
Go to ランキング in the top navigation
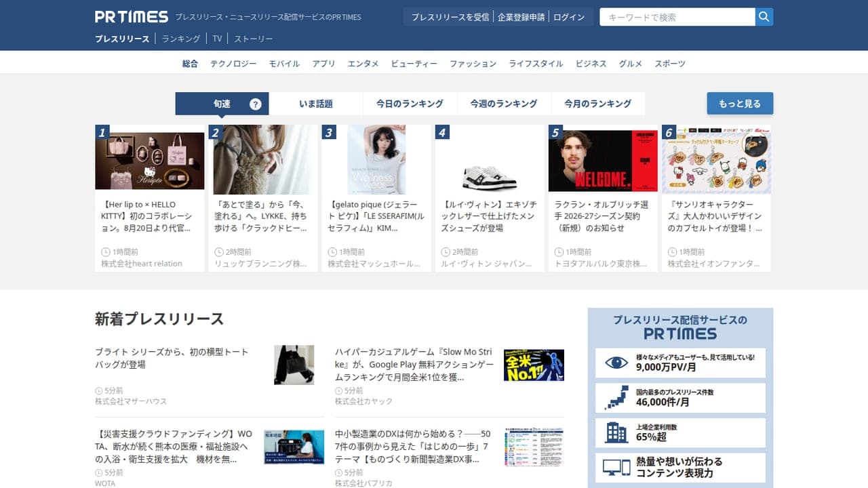(x=181, y=39)
